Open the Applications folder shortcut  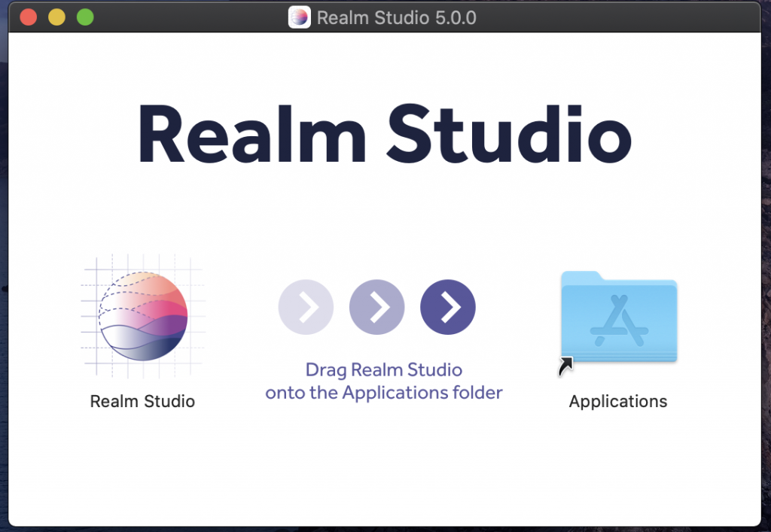(618, 322)
